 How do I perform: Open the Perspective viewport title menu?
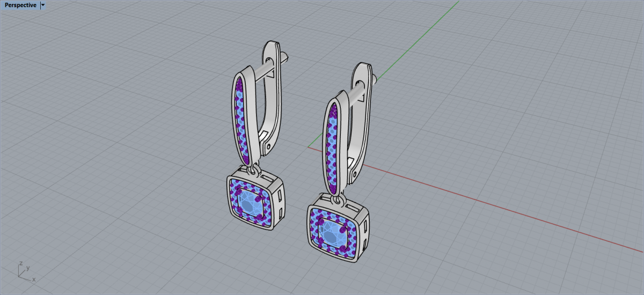click(x=20, y=5)
